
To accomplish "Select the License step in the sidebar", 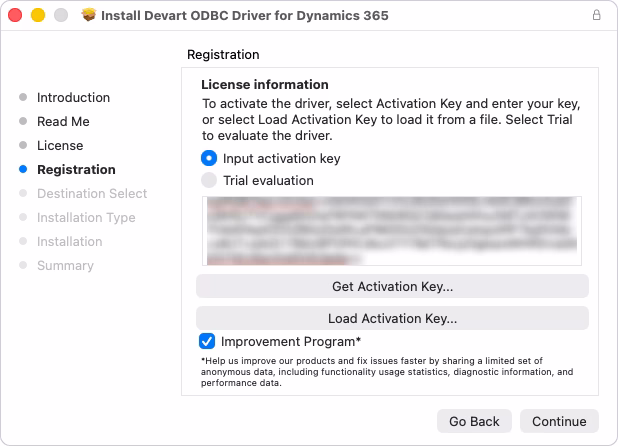I will click(60, 145).
